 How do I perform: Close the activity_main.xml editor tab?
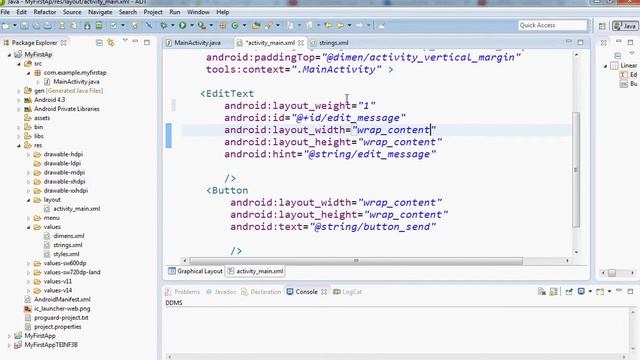point(301,43)
